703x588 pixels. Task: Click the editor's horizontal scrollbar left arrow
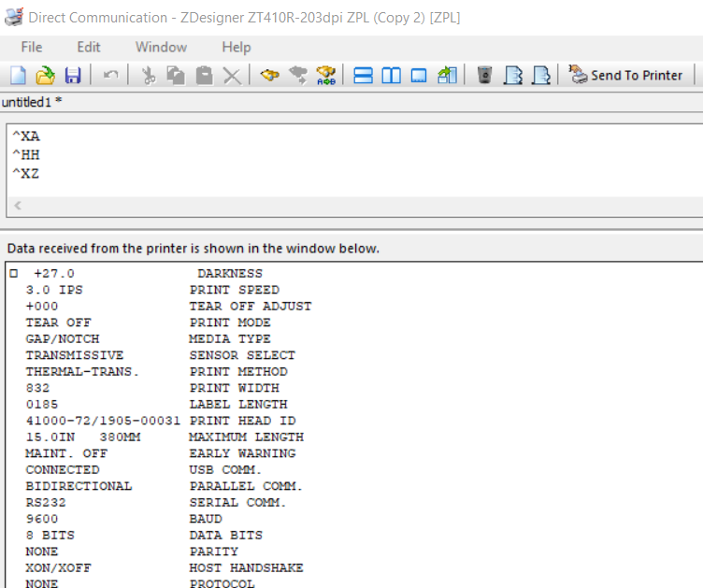coord(17,206)
